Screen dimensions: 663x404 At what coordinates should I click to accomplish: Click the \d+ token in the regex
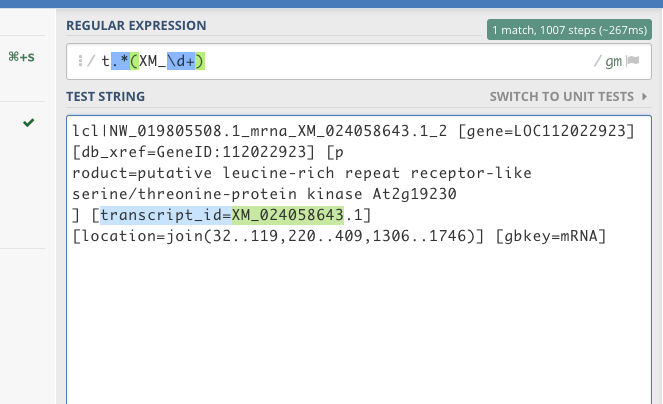click(181, 61)
